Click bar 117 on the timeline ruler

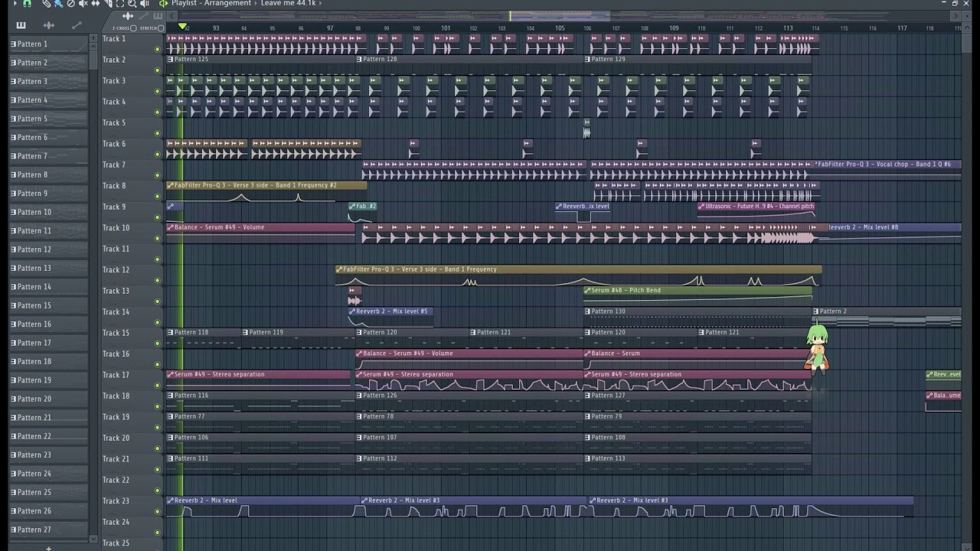coord(902,28)
